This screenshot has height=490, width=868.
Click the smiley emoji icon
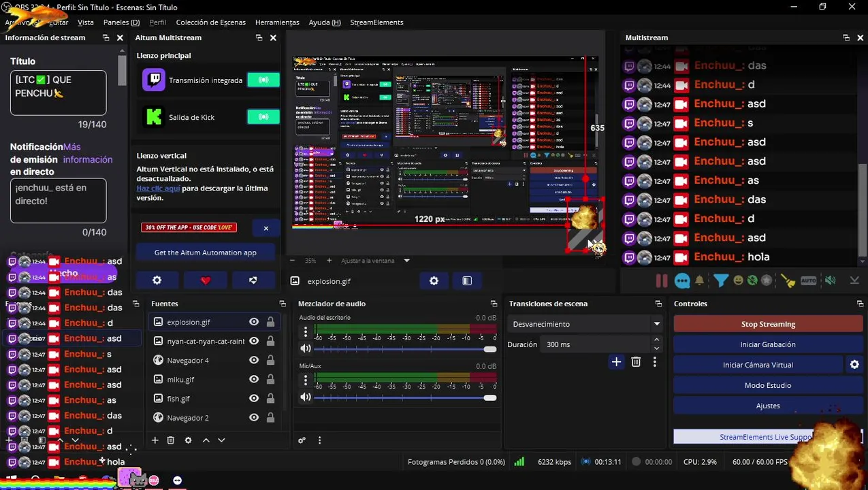tap(738, 280)
